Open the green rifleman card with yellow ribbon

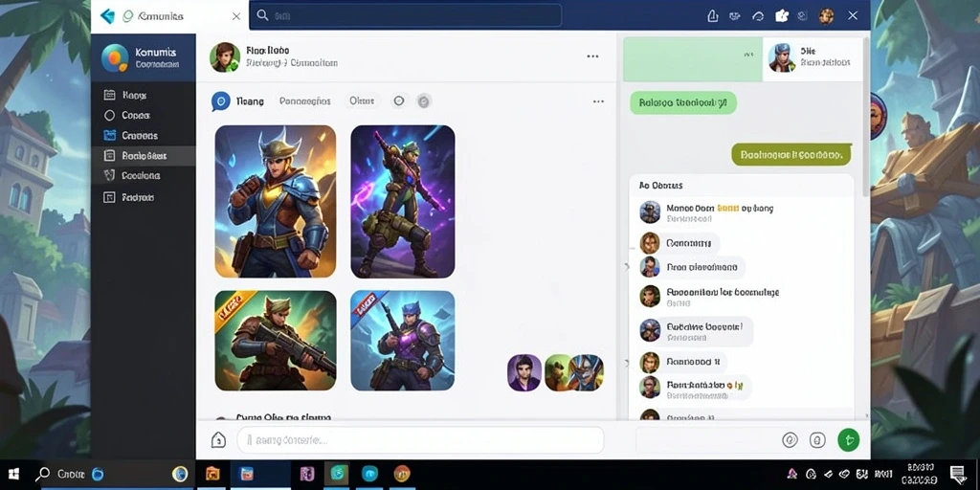[x=276, y=341]
